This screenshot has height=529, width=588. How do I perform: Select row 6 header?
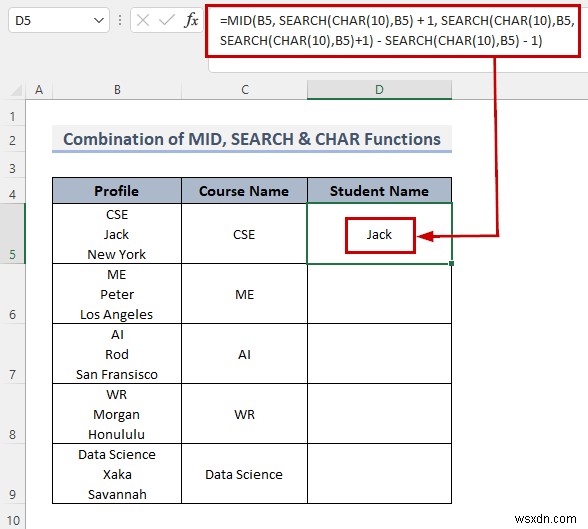click(12, 294)
